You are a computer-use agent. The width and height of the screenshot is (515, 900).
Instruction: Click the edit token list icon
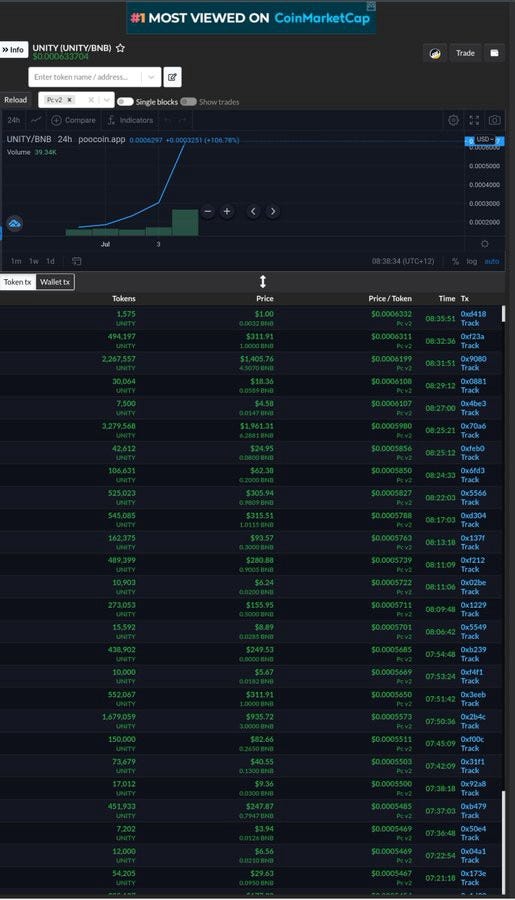[172, 77]
